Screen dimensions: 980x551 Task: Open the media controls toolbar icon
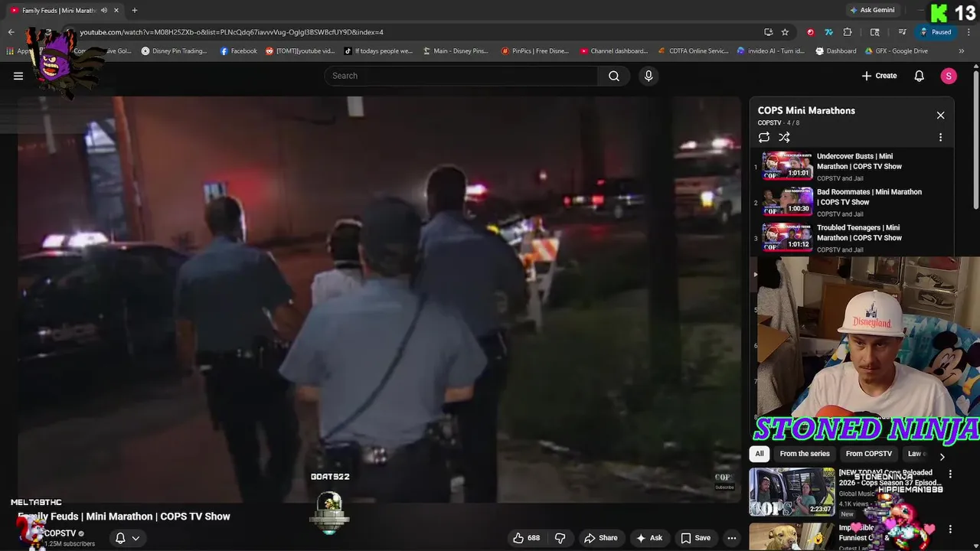click(902, 32)
